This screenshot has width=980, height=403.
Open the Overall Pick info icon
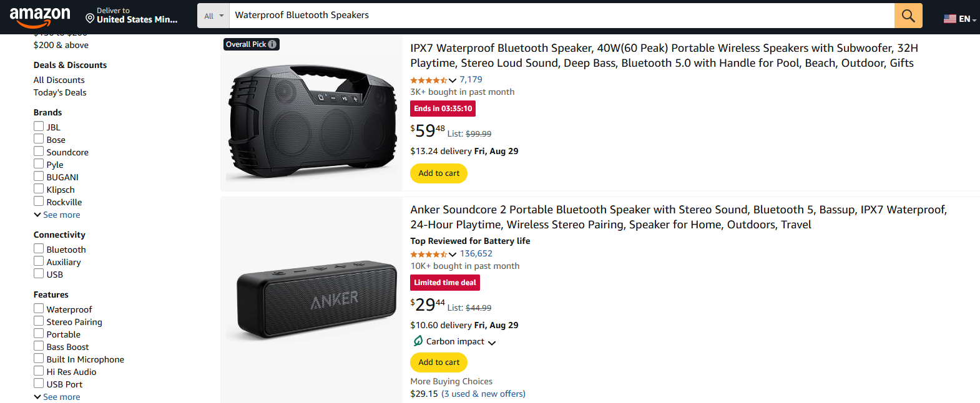point(272,44)
